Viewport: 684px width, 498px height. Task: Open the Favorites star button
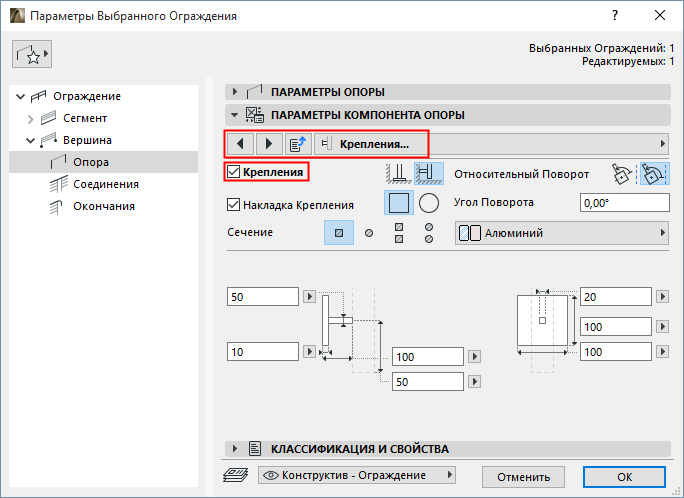(x=32, y=54)
